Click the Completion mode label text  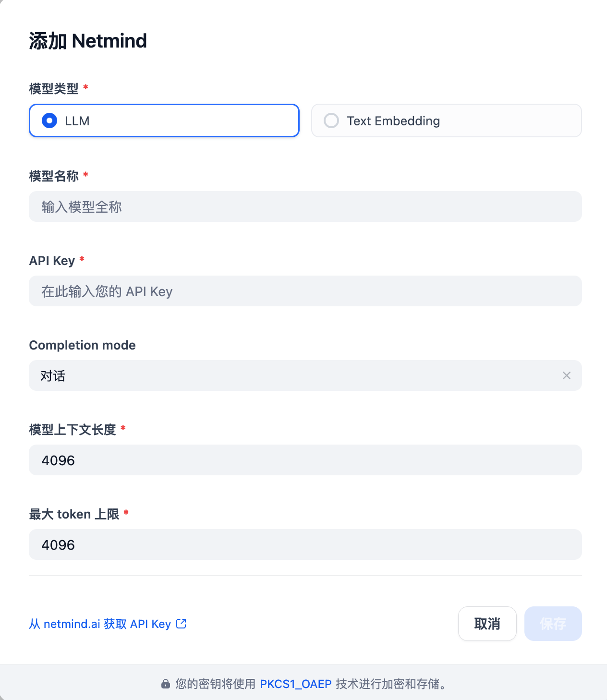(83, 345)
